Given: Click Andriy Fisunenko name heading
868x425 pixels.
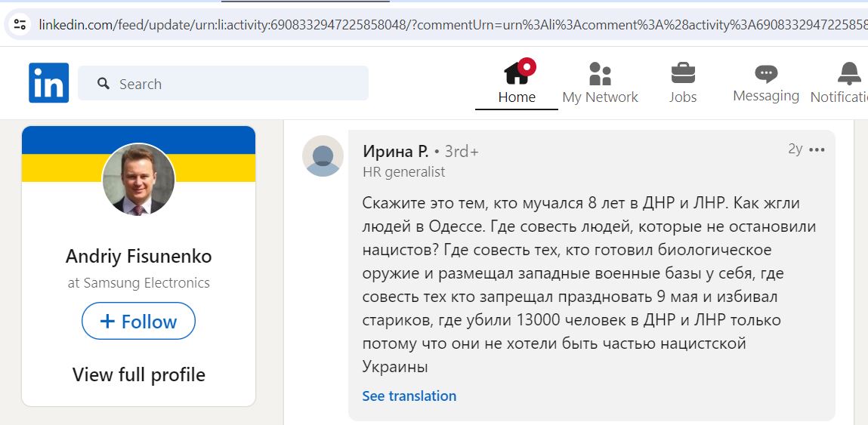Looking at the screenshot, I should tap(138, 256).
